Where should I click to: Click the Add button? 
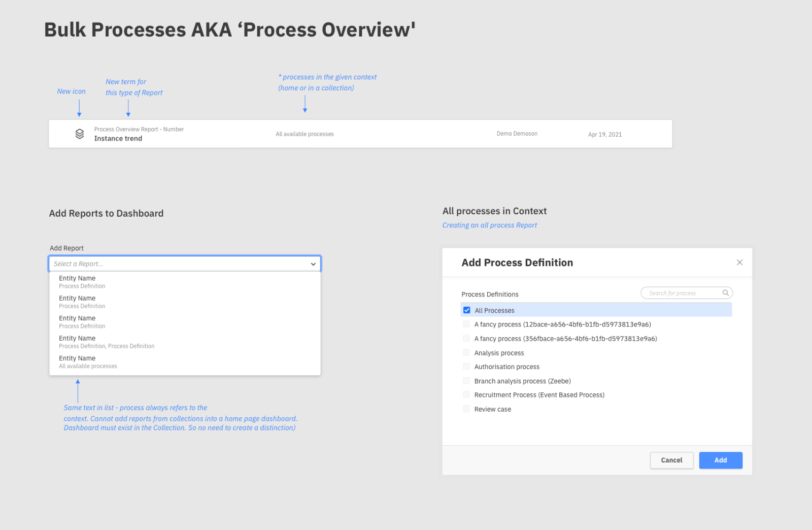(x=721, y=460)
